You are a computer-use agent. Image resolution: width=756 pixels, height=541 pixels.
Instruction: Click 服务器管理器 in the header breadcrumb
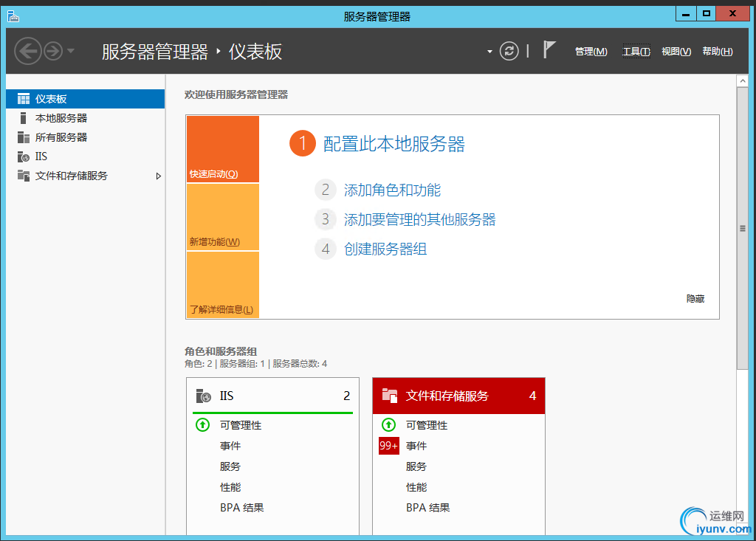point(155,52)
